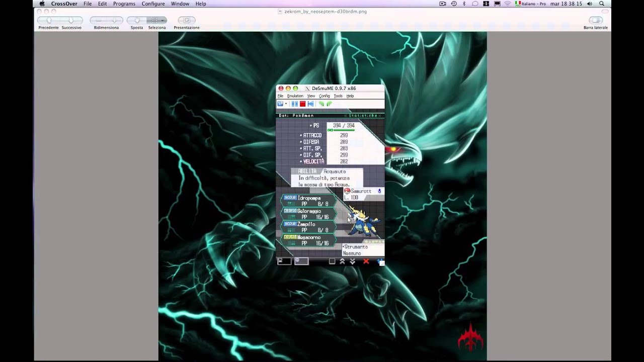Click the menu bar clock mar 18 38 15

[x=566, y=4]
